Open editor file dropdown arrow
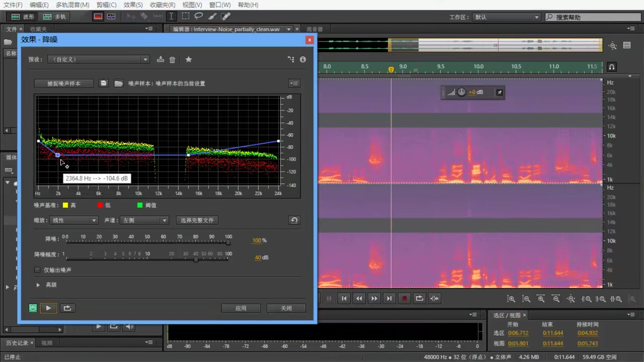 288,29
